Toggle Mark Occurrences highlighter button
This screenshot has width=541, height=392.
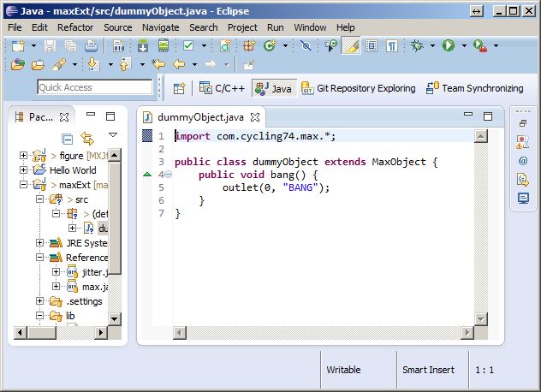[x=351, y=45]
